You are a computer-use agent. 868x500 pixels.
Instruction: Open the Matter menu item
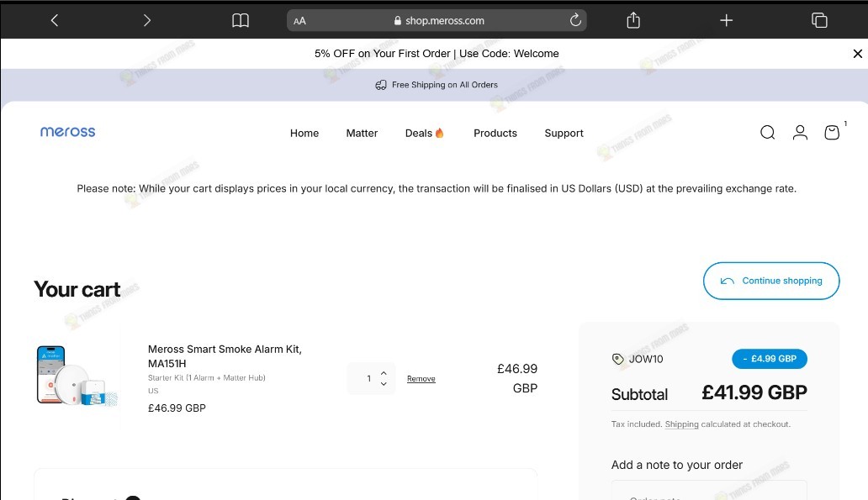(x=362, y=134)
